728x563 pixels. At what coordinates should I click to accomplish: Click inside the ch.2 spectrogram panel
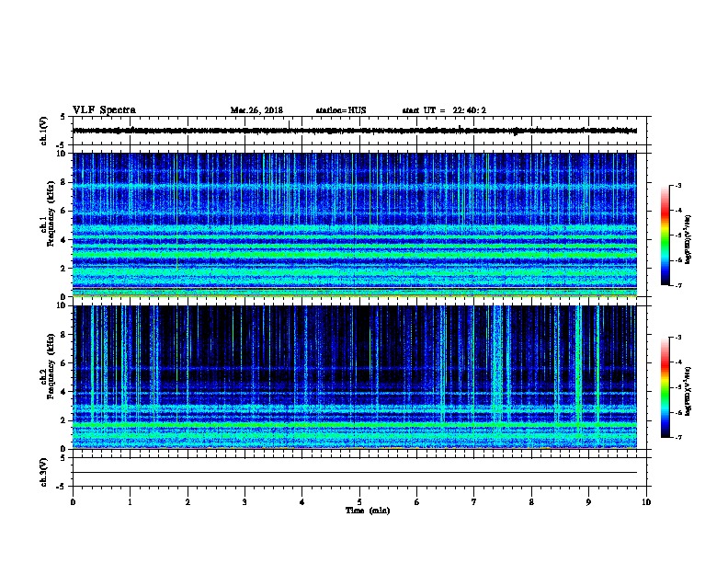point(354,377)
